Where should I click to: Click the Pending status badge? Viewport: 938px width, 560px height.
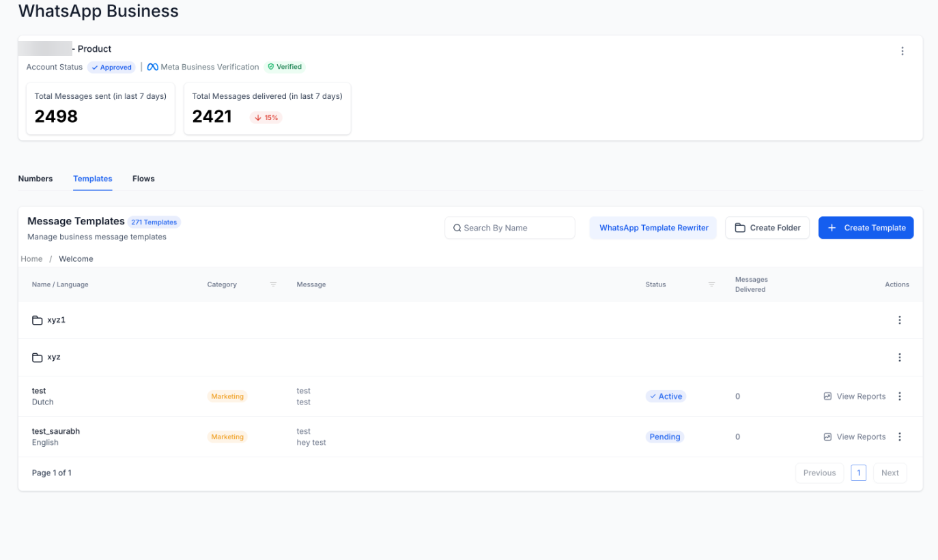[665, 437]
